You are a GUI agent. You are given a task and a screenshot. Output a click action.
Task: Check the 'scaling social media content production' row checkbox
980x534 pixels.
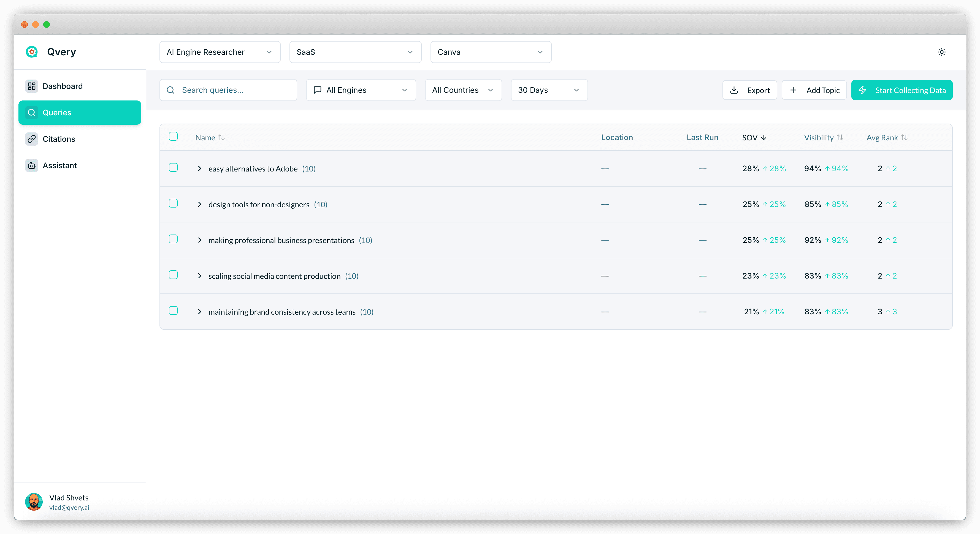point(173,275)
